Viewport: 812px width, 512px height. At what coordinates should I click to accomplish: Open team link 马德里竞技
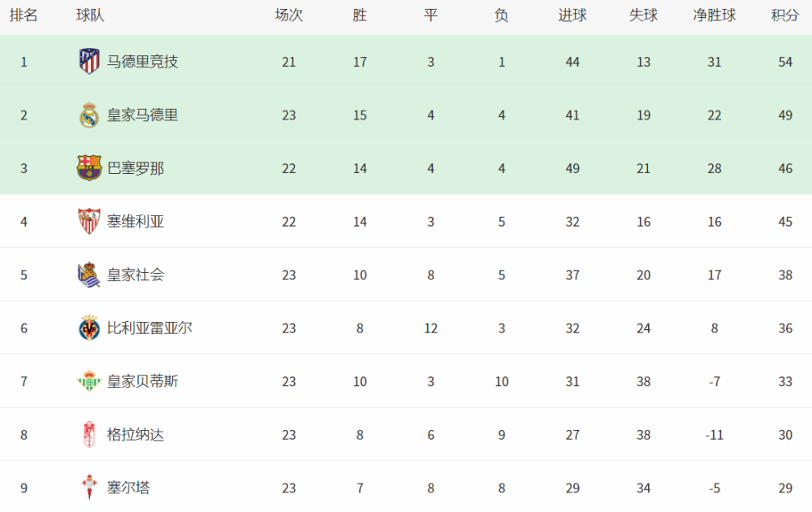tap(142, 62)
